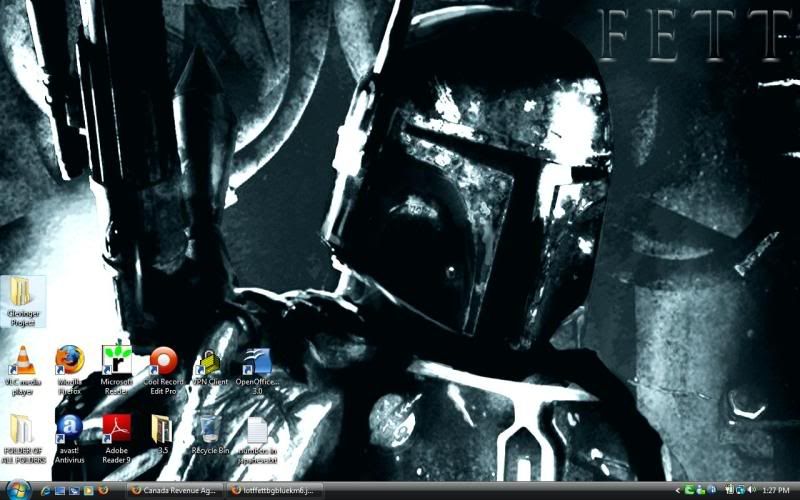Screen dimensions: 800x500
Task: Open the avast! Antivirus shortcut
Action: point(69,439)
